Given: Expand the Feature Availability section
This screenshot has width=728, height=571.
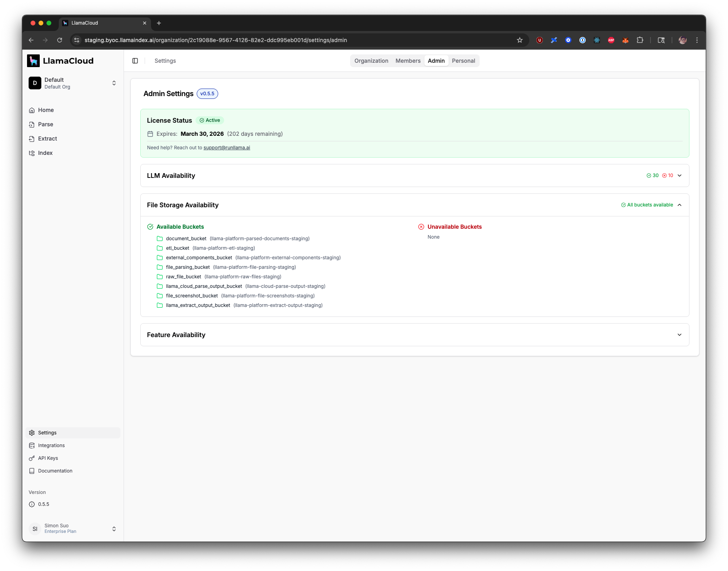Looking at the screenshot, I should click(x=680, y=335).
